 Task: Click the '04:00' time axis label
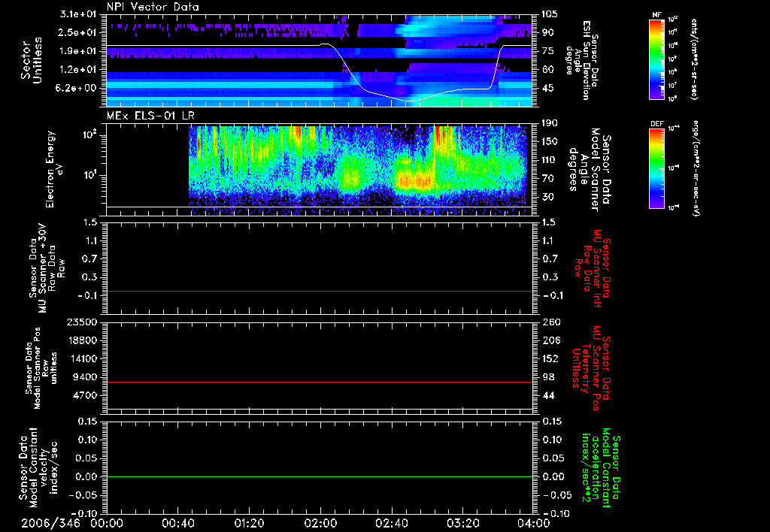tap(534, 523)
